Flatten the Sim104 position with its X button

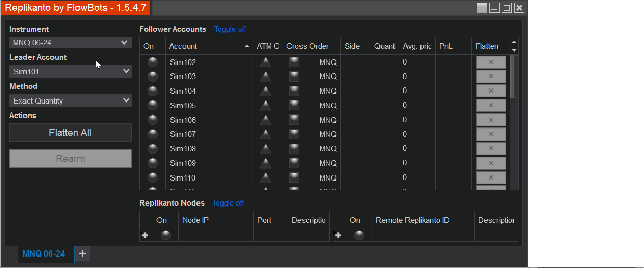pyautogui.click(x=491, y=91)
